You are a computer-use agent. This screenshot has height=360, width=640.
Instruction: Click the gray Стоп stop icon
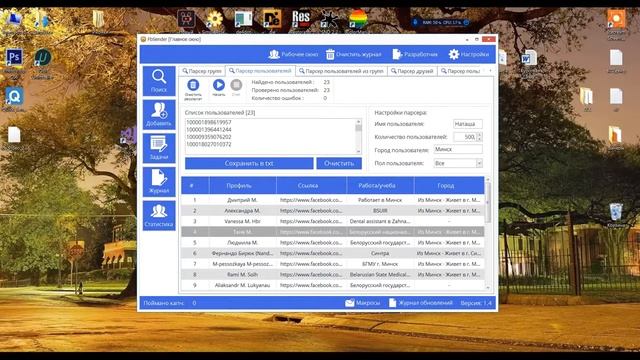point(236,85)
